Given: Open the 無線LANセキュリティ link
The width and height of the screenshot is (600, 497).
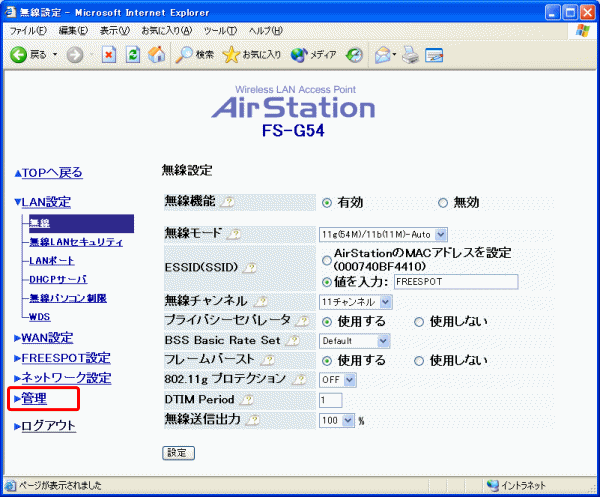Looking at the screenshot, I should tap(76, 242).
